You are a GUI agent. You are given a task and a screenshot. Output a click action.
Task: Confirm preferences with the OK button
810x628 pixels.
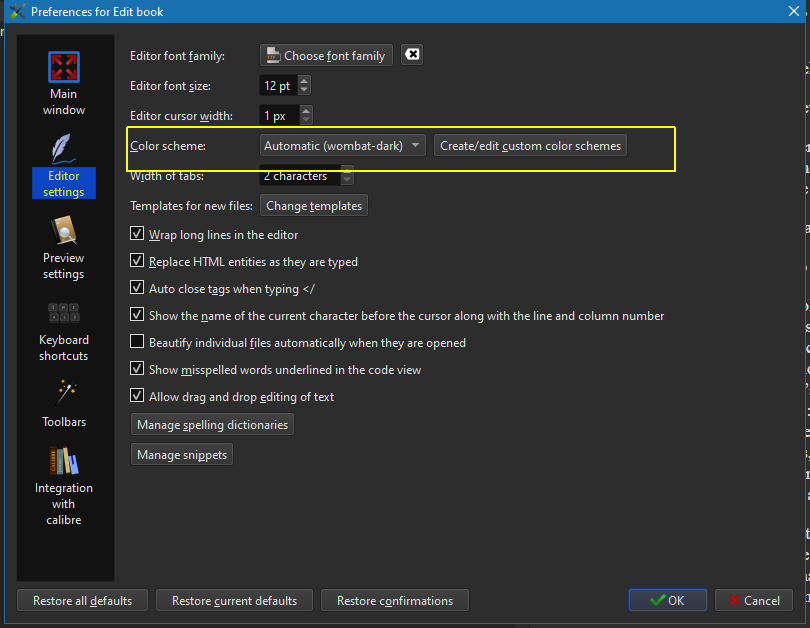[667, 601]
